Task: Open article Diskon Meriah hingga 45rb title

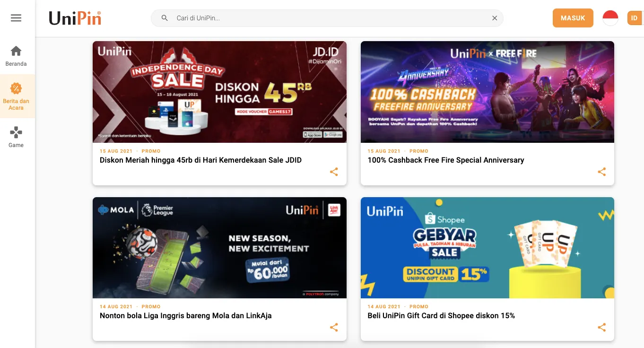Action: point(200,160)
